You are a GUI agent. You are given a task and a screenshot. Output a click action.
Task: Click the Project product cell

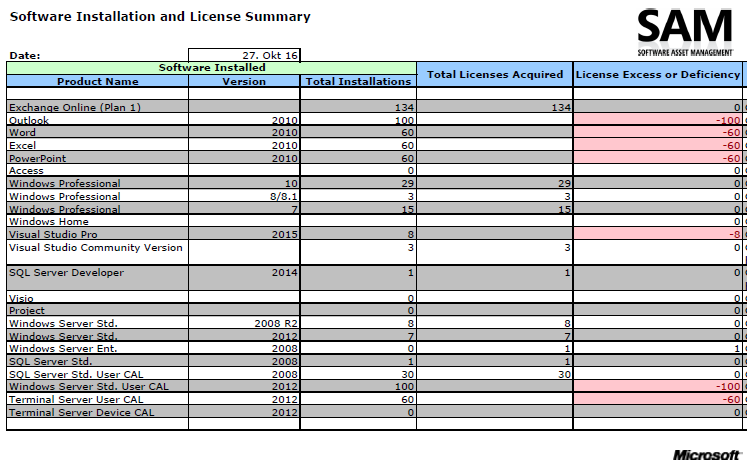pos(98,310)
